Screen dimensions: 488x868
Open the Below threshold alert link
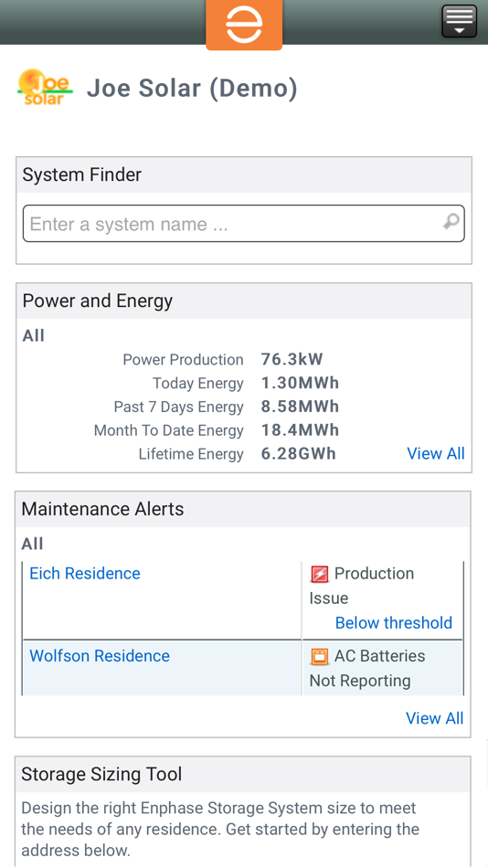pyautogui.click(x=394, y=623)
